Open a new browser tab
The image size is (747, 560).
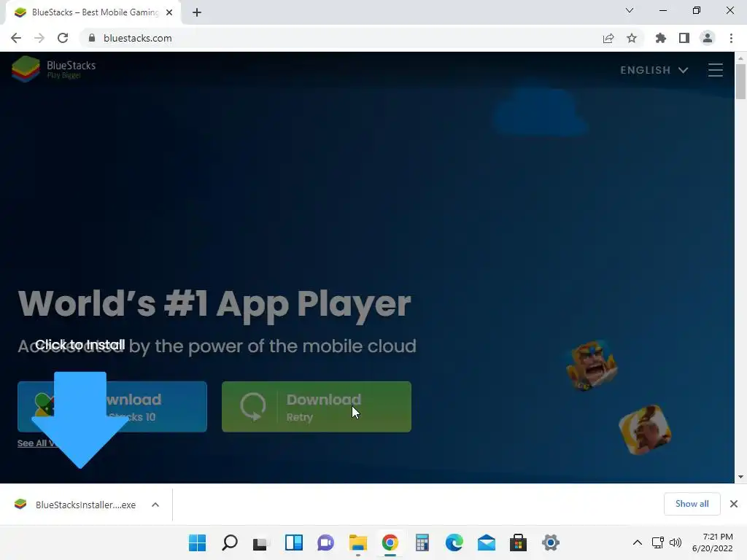click(197, 12)
